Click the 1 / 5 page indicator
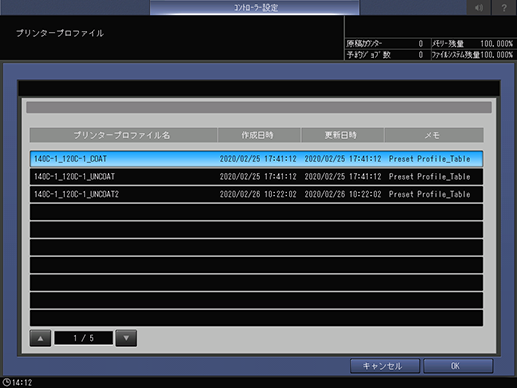 pyautogui.click(x=84, y=338)
